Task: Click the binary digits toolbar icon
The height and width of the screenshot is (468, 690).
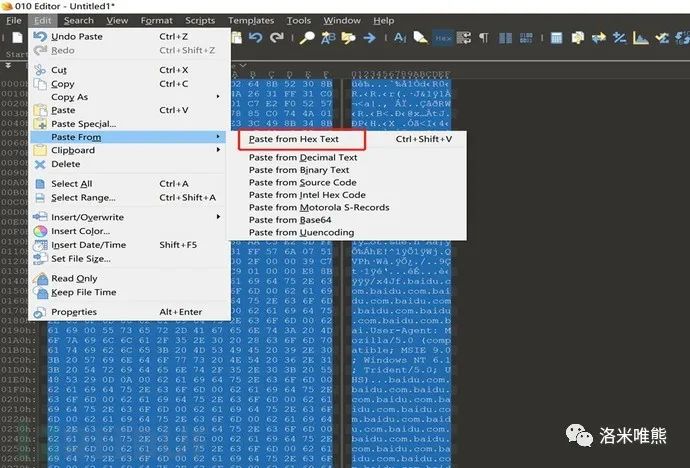Action: click(526, 38)
